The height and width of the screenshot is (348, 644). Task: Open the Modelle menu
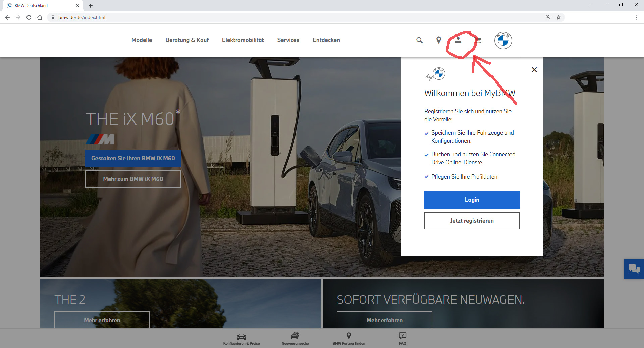tap(142, 40)
